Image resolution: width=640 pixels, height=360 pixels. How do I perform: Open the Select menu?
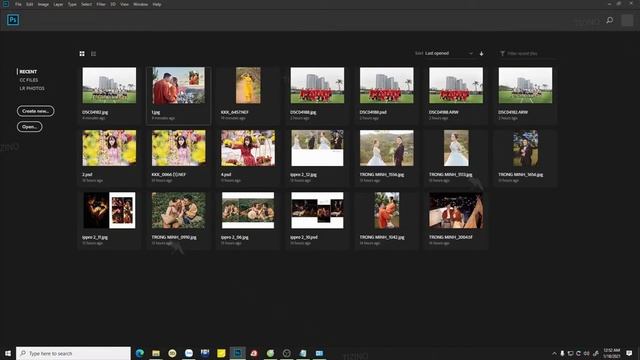[87, 4]
